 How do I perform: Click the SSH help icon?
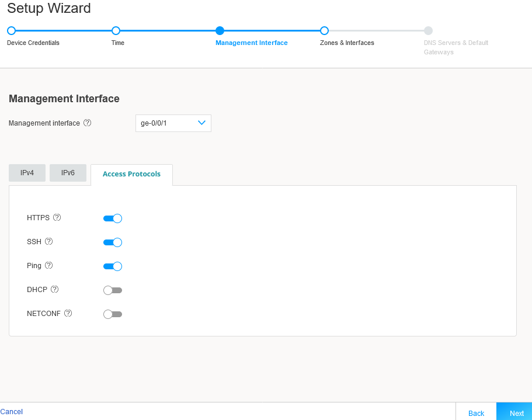point(48,241)
